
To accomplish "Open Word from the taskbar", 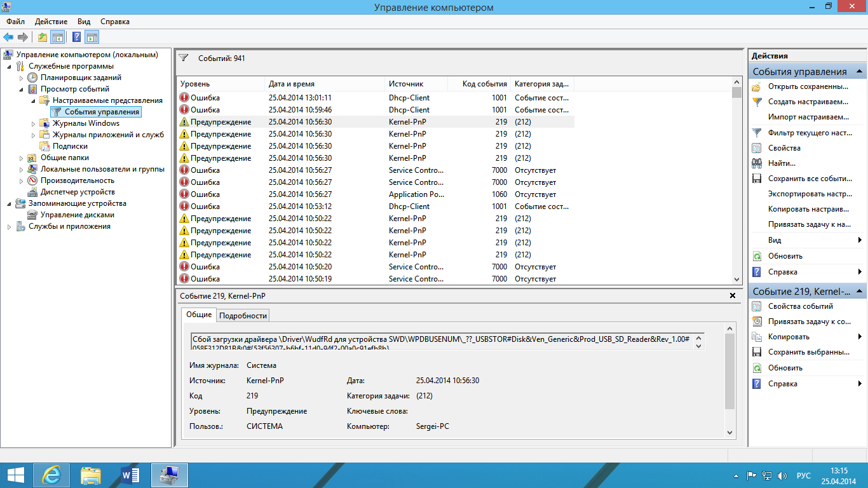I will 130,475.
